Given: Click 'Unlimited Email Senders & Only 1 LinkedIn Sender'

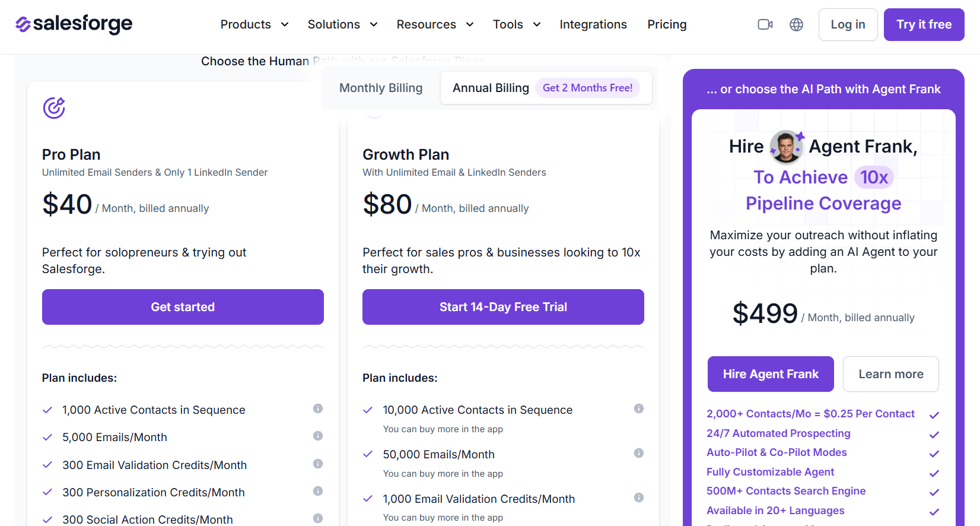Looking at the screenshot, I should coord(155,172).
